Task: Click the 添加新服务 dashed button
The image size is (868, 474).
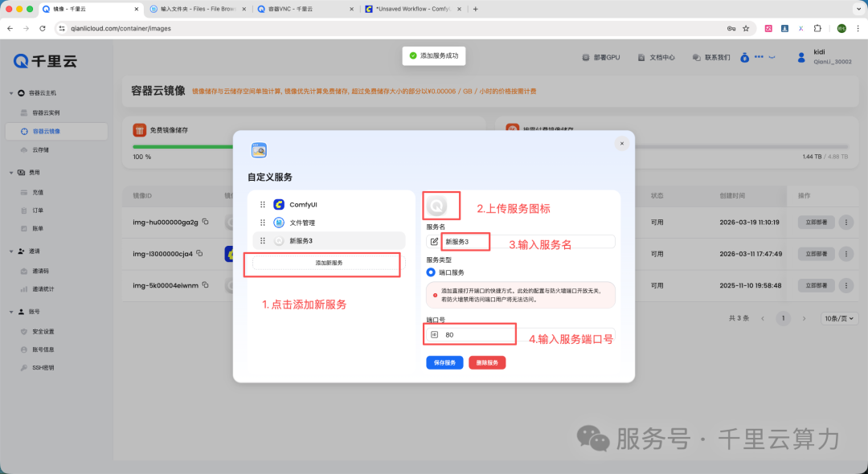Action: 329,263
